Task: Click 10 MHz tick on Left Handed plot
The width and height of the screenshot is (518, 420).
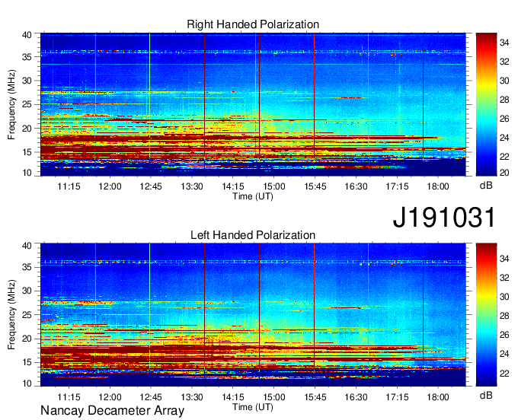Action: click(x=27, y=383)
